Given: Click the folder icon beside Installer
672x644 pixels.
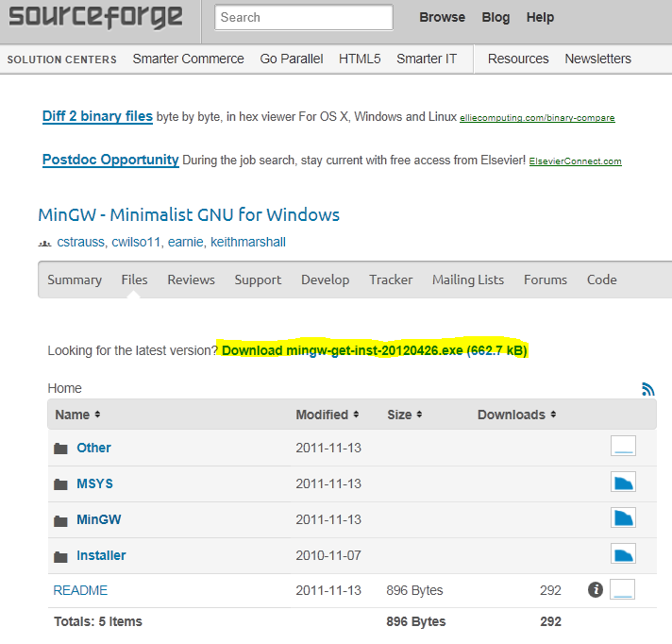Looking at the screenshot, I should pyautogui.click(x=60, y=557).
